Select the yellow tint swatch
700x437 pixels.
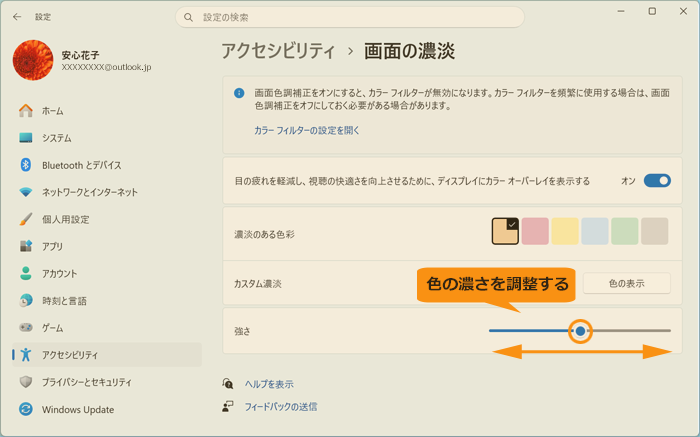[565, 231]
